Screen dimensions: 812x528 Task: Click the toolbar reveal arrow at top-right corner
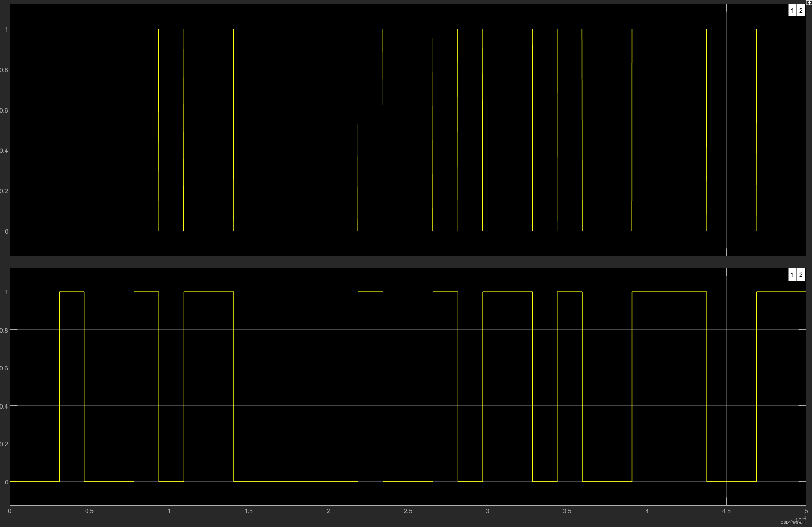point(809,2)
